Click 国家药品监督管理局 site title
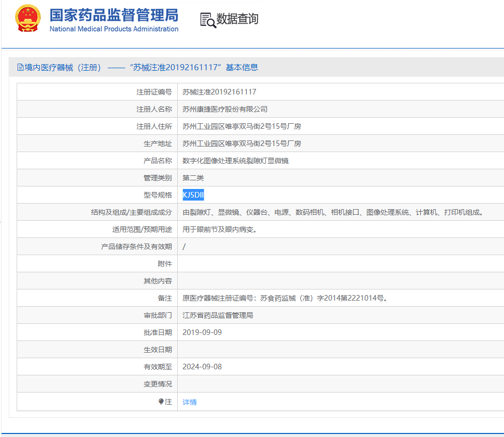Viewport: 504px width, 437px height. (x=114, y=15)
